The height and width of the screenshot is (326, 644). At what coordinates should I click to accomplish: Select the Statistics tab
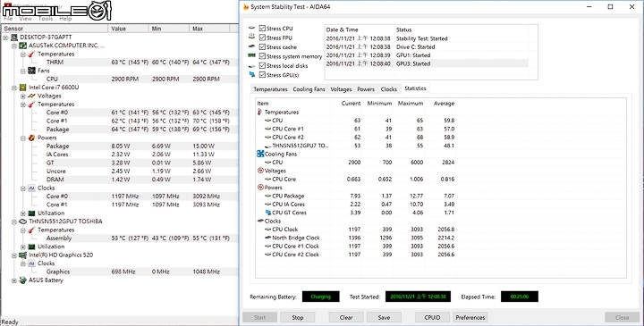pyautogui.click(x=415, y=88)
